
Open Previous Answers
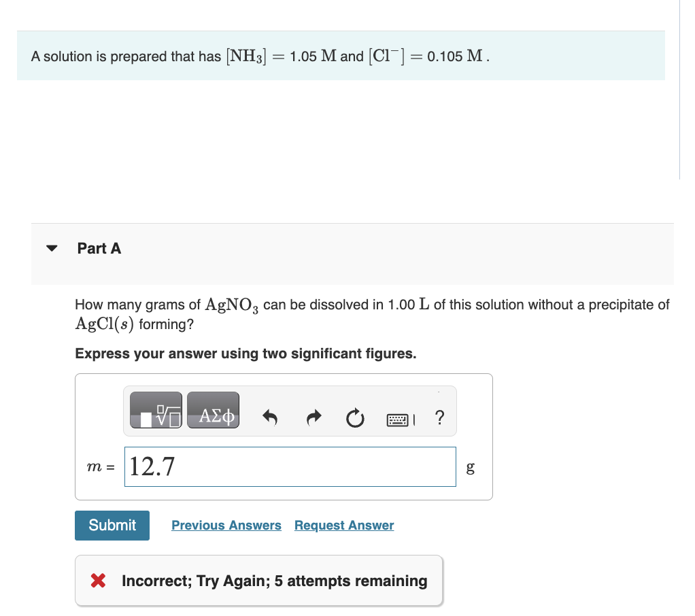(x=226, y=525)
